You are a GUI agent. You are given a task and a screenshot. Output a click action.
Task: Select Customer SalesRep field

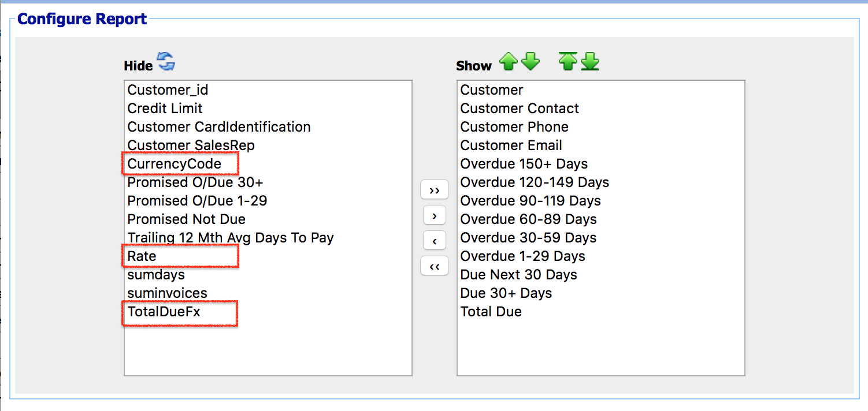point(268,145)
